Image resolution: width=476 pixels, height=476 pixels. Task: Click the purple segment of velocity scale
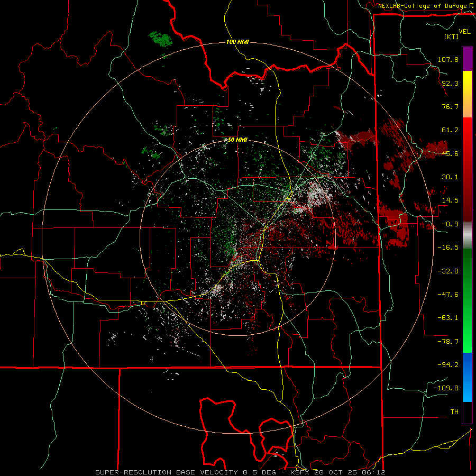coord(467,59)
